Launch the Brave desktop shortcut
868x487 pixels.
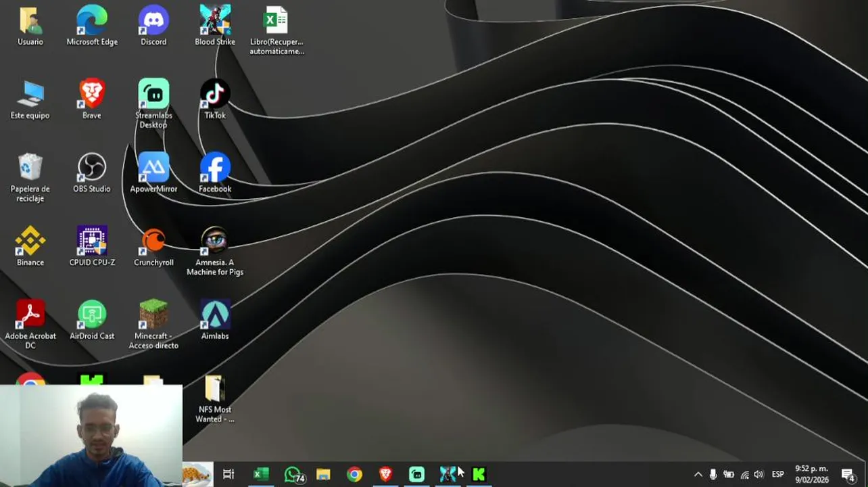click(92, 100)
